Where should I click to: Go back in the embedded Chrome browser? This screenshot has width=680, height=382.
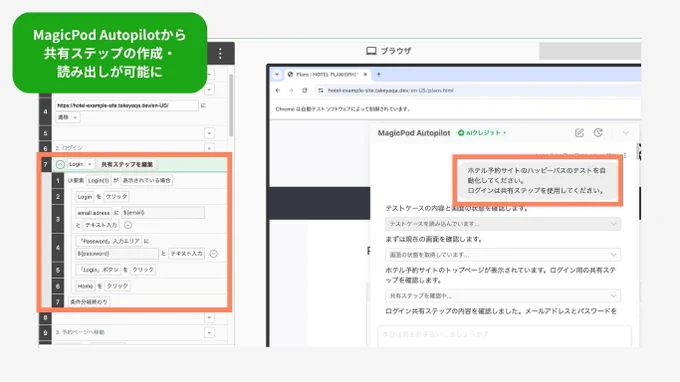pos(278,90)
